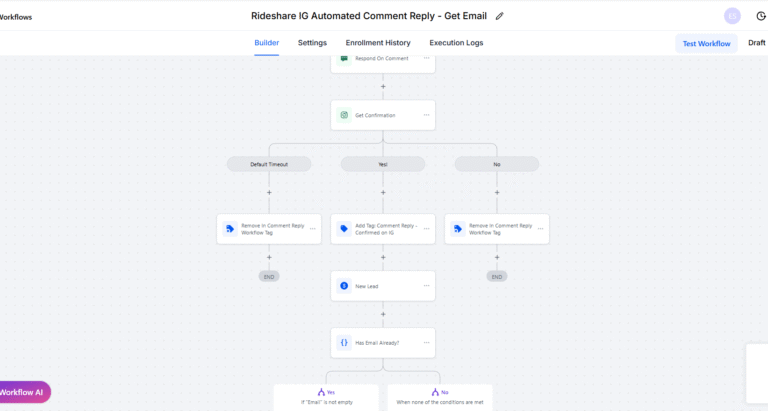Click the tag icon on Add Tag node

344,229
